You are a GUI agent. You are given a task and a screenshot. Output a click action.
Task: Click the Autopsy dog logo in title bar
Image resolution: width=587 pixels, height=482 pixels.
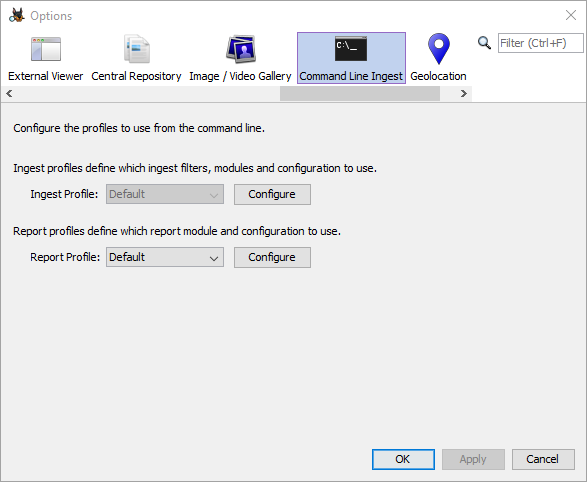17,15
